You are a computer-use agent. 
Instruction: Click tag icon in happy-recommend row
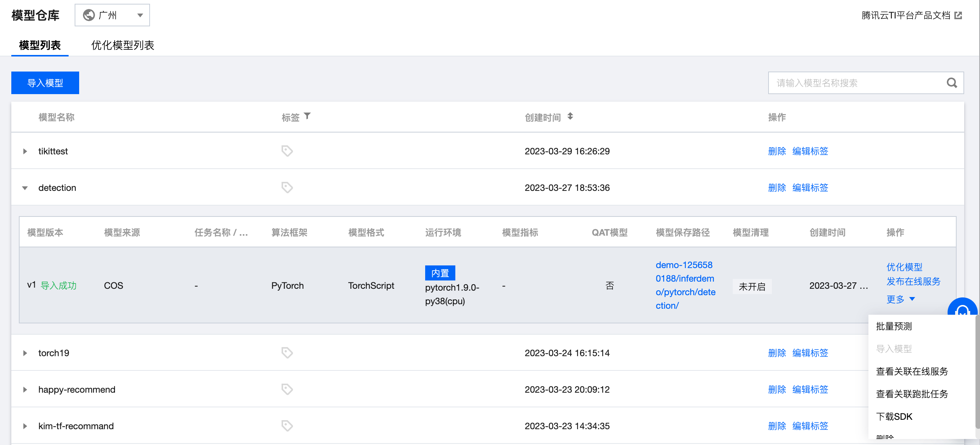[287, 389]
